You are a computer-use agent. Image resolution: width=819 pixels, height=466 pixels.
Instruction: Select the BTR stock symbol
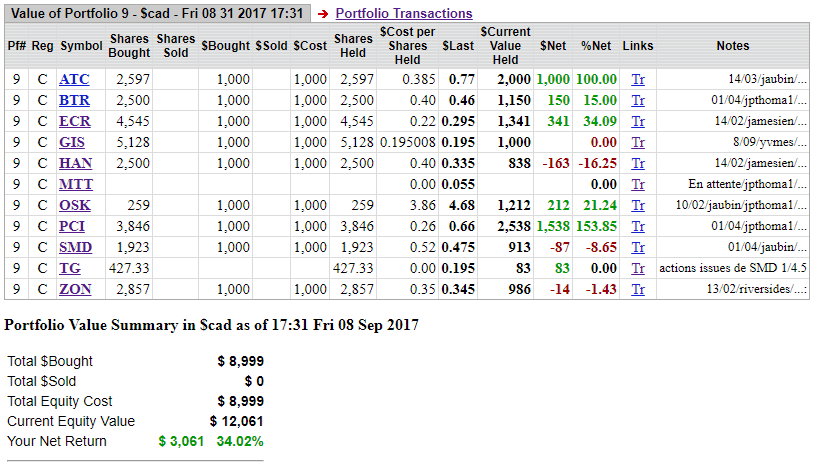[x=74, y=100]
